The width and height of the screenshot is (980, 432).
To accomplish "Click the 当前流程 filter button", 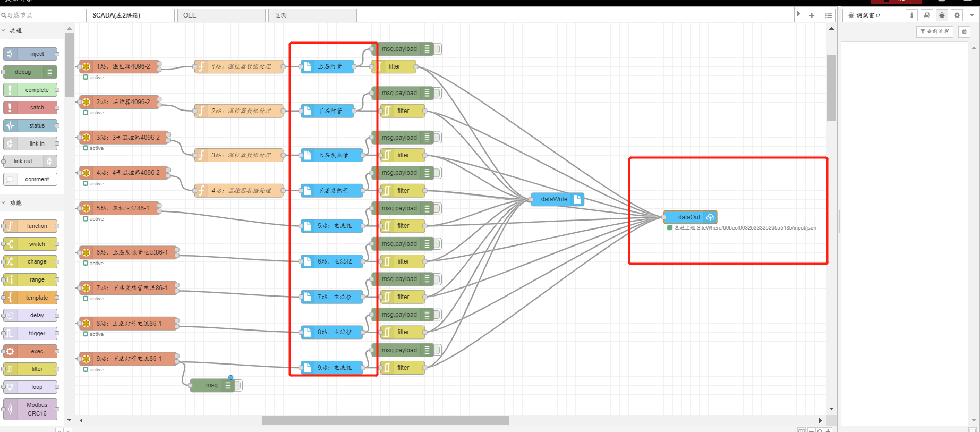I will point(935,32).
